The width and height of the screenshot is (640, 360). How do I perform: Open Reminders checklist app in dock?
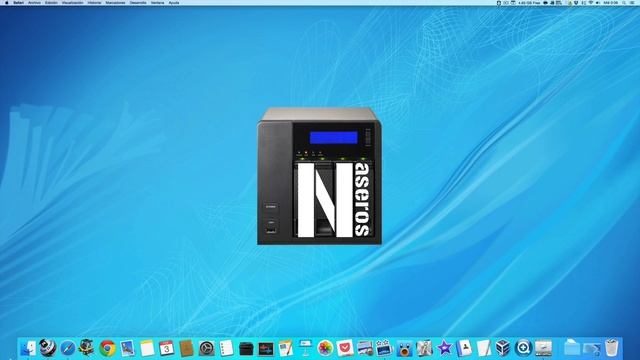(x=226, y=348)
